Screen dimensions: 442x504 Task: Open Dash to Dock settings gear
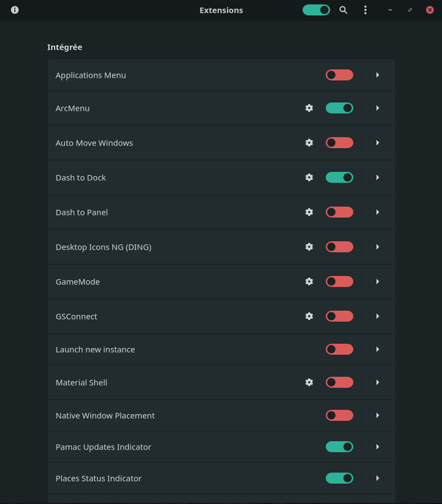pos(309,178)
